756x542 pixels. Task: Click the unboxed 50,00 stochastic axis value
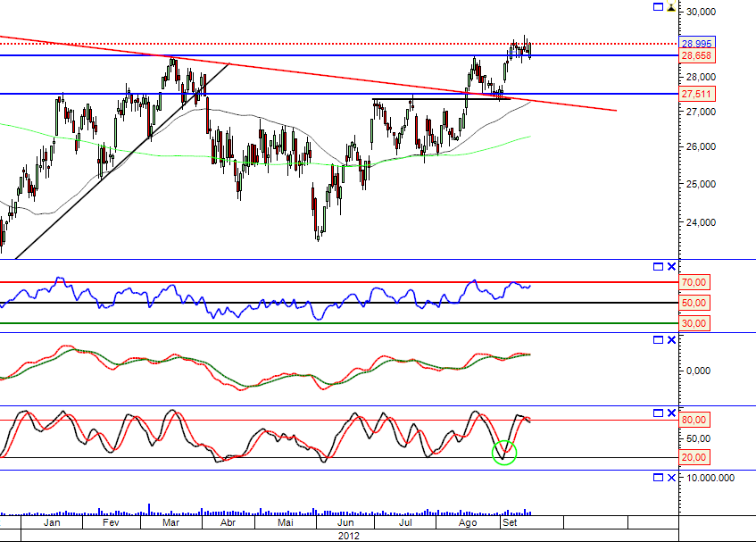[x=698, y=438]
